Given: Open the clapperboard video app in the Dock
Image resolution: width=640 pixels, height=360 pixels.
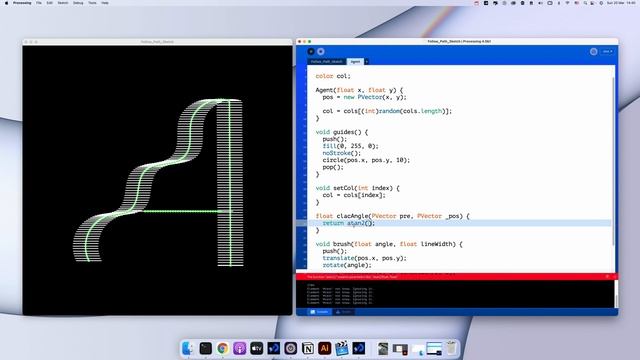Looking at the screenshot, I should point(342,348).
